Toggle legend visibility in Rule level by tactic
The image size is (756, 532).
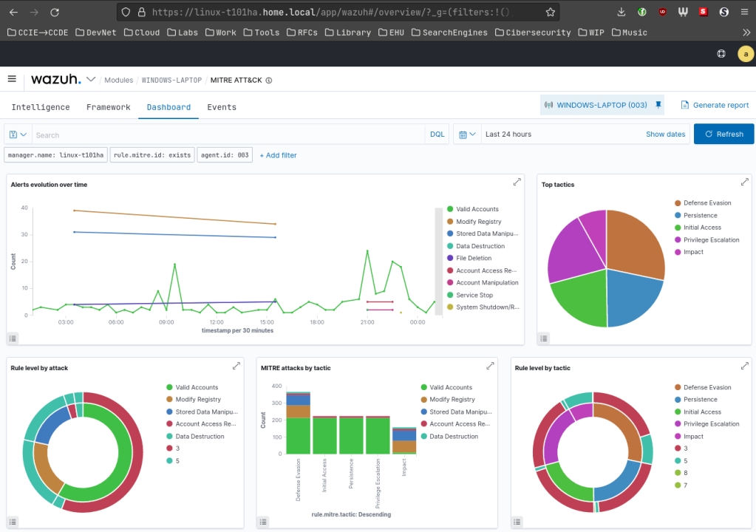(518, 522)
